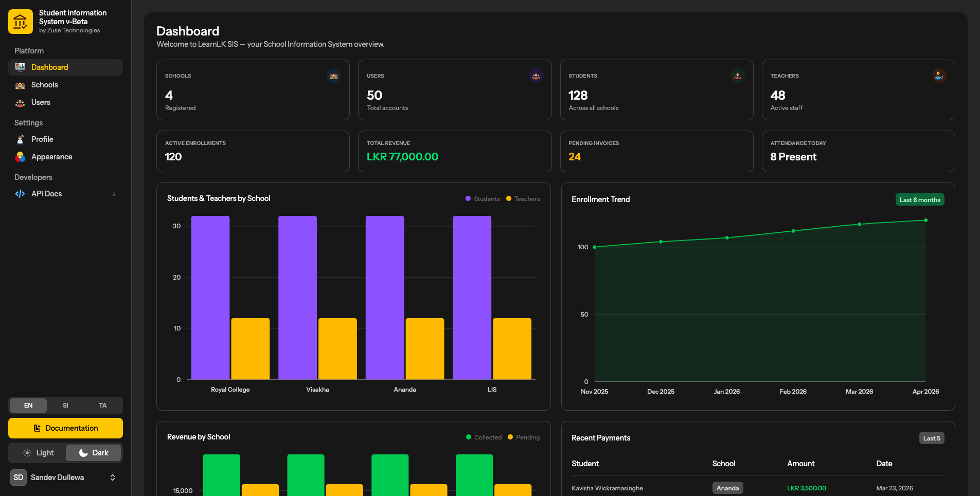
Task: Switch theme to Dark mode
Action: (94, 453)
